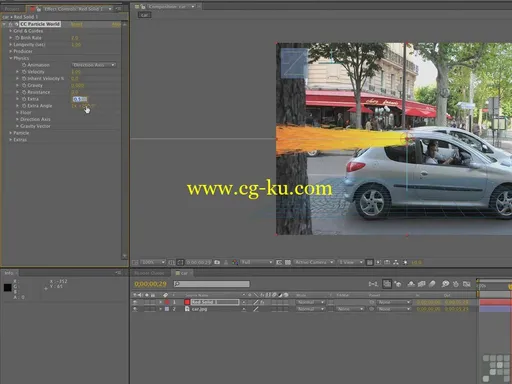Open the resolution Full dropdown
The width and height of the screenshot is (512, 384).
pyautogui.click(x=257, y=263)
